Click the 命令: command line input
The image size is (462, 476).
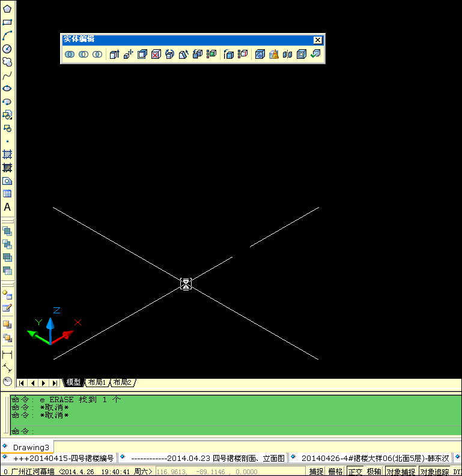[236, 431]
